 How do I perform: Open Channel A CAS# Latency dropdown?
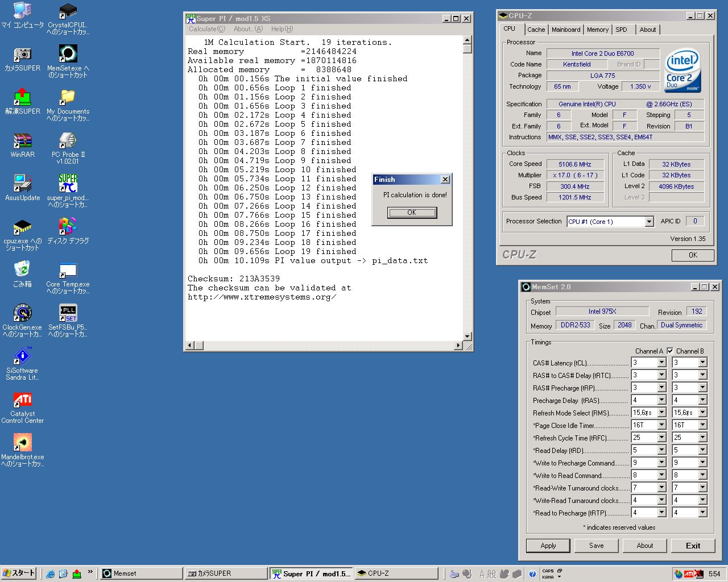661,363
